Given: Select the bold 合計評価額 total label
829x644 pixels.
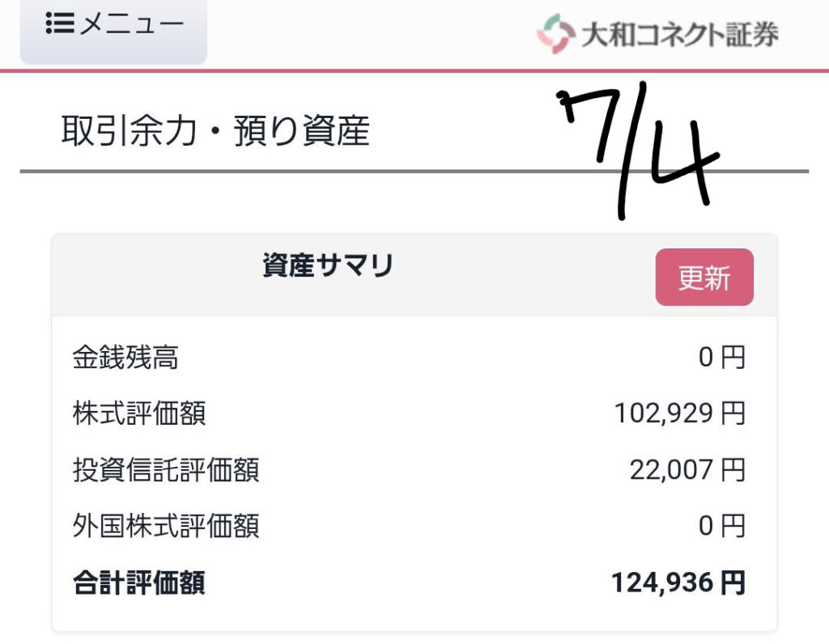Looking at the screenshot, I should click(x=139, y=583).
